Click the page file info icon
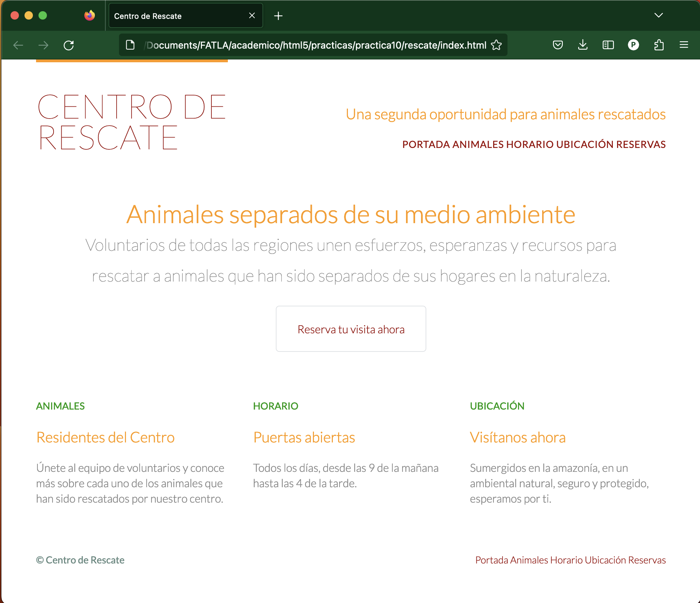The width and height of the screenshot is (700, 603). (x=130, y=45)
